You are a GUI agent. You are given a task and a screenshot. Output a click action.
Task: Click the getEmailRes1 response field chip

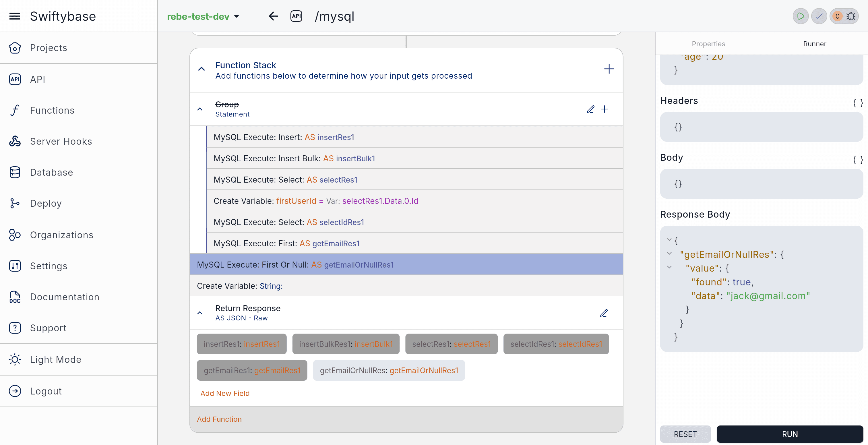pos(252,370)
